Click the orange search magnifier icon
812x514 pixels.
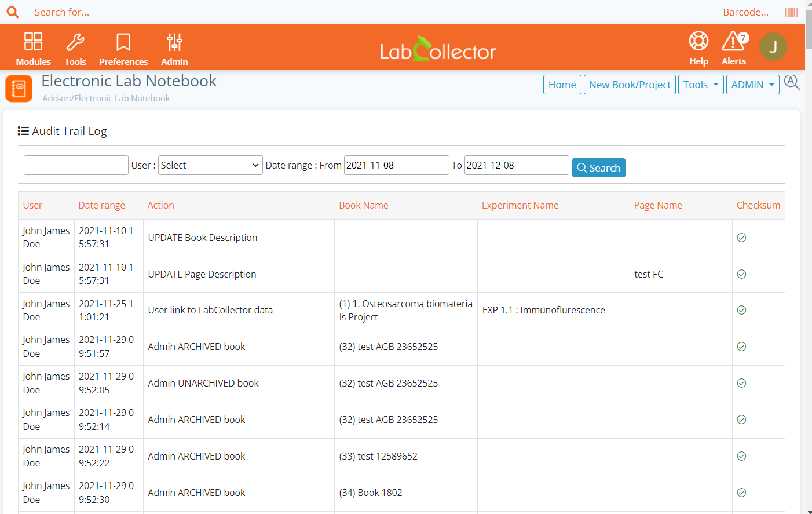click(13, 12)
